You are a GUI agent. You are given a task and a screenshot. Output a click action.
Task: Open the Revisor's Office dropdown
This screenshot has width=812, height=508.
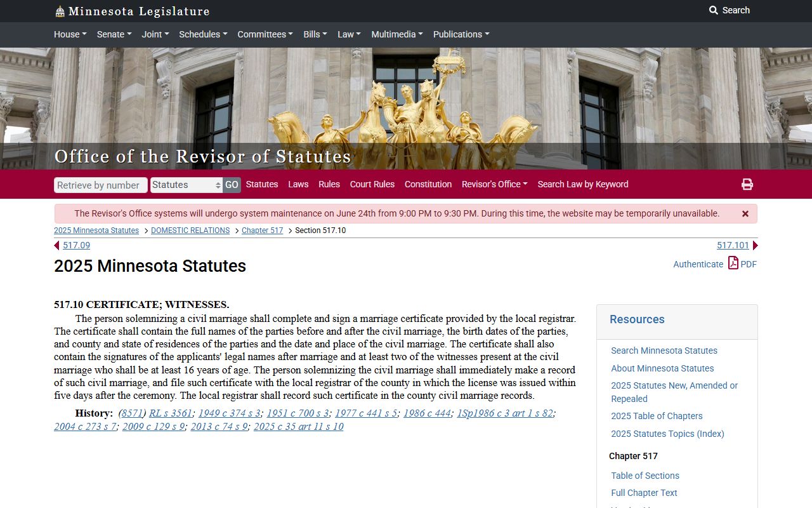pos(495,184)
